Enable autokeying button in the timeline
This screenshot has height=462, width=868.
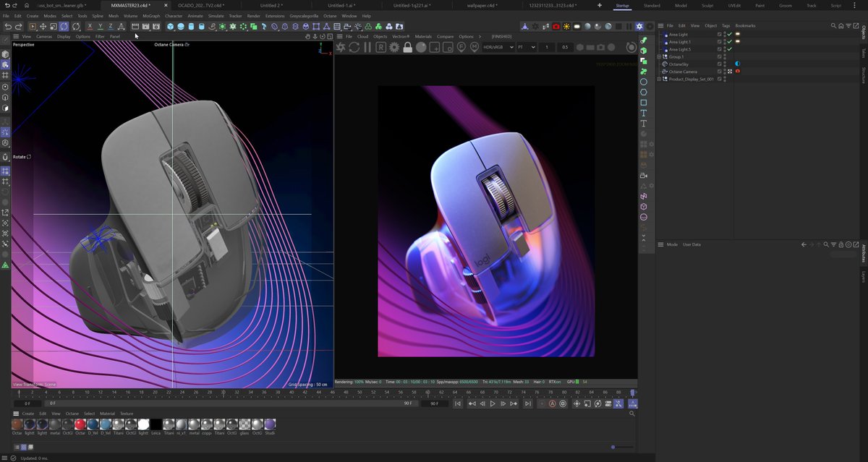point(553,403)
